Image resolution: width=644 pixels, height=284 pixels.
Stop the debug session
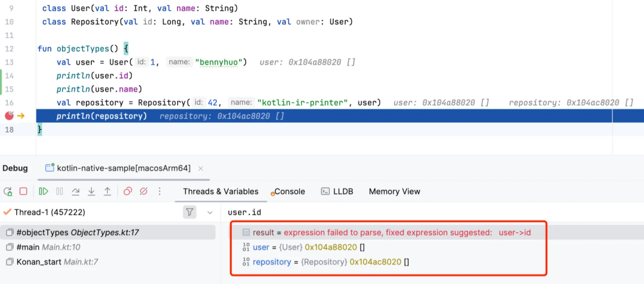click(23, 191)
